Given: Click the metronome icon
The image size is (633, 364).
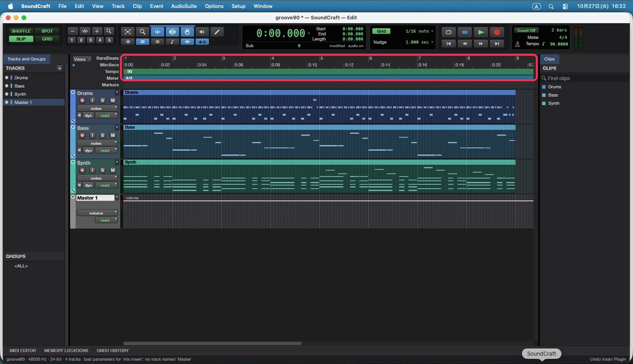Looking at the screenshot, I should pos(517,44).
